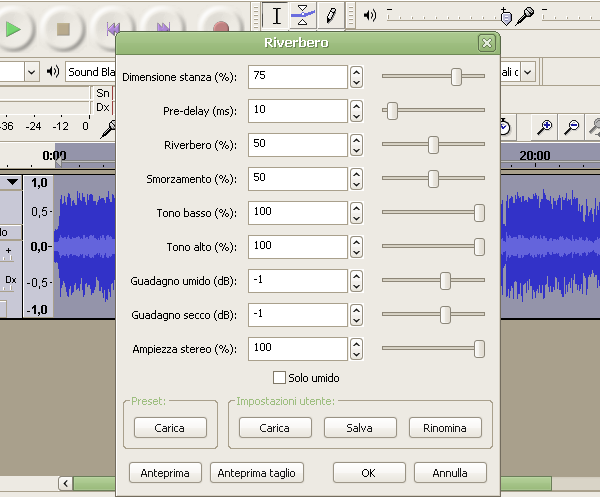The image size is (600, 497).
Task: Click the Dimensione stanza spinner arrows
Action: (356, 77)
